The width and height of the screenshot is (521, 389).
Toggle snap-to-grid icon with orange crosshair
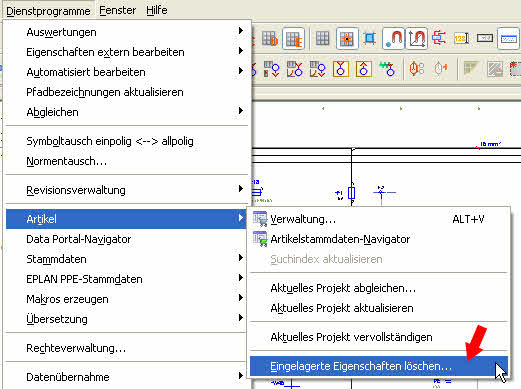point(347,39)
